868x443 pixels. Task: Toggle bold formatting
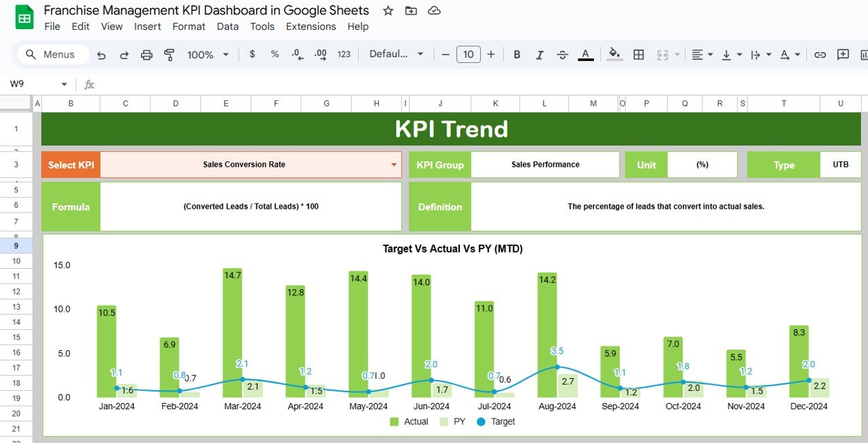[x=517, y=54]
